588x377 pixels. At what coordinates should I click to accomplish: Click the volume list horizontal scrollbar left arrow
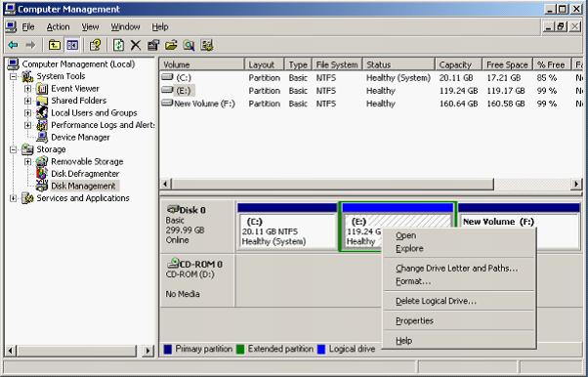(x=165, y=185)
